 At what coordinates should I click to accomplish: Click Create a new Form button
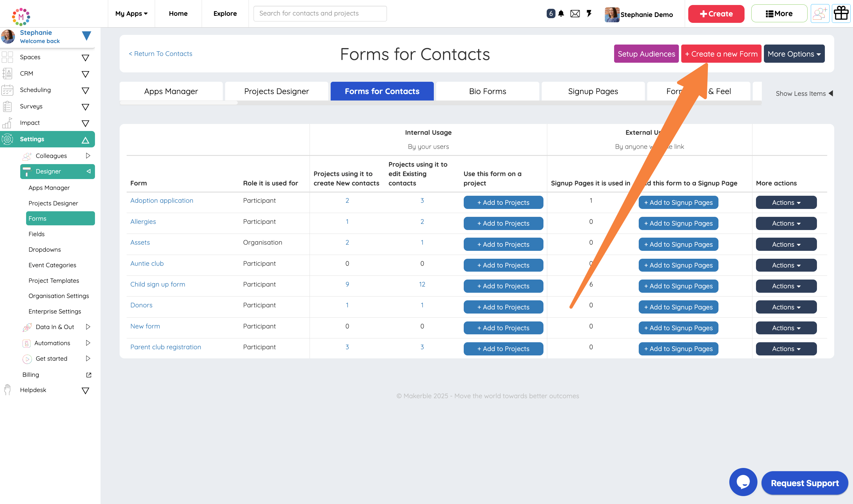(x=721, y=54)
